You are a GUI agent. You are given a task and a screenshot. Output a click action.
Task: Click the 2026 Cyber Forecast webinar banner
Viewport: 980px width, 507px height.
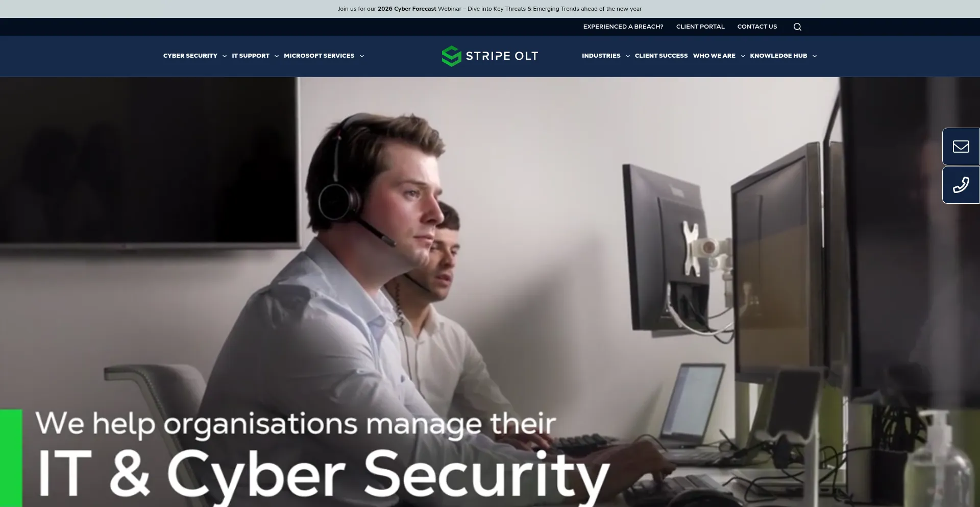point(489,9)
